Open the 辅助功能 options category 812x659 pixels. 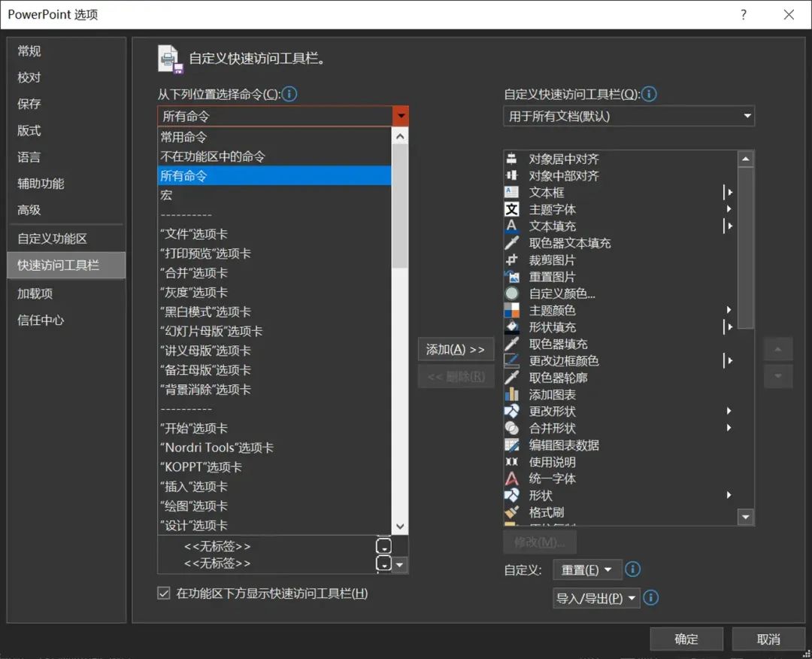pos(66,184)
